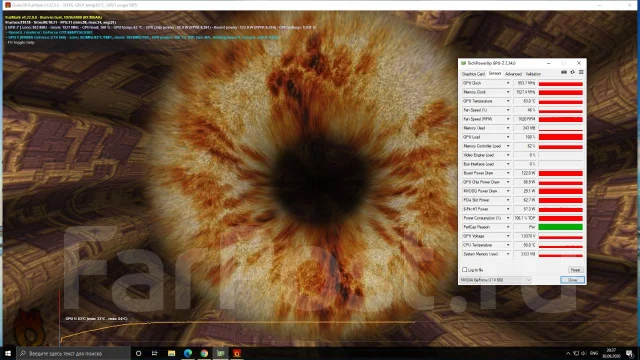Switch to the Sensors tab
Screen dimensions: 640x360
point(495,73)
